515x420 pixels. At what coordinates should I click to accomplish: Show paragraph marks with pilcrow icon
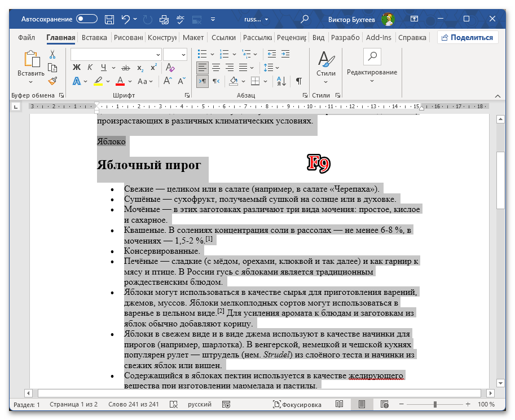click(299, 81)
